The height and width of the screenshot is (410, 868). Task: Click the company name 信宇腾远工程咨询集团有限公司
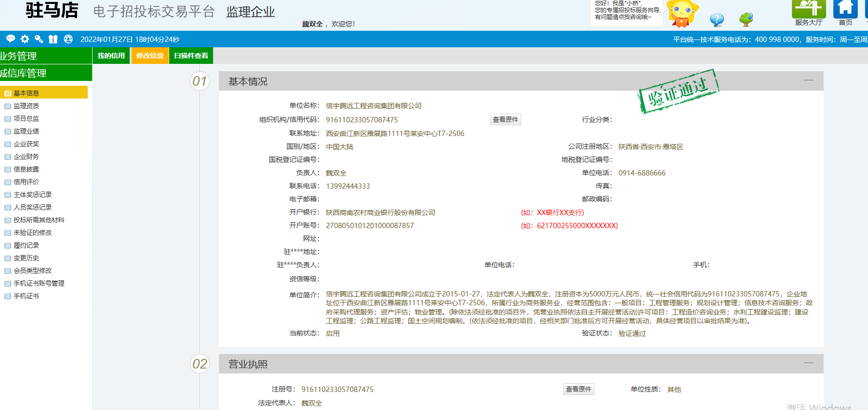coord(374,106)
